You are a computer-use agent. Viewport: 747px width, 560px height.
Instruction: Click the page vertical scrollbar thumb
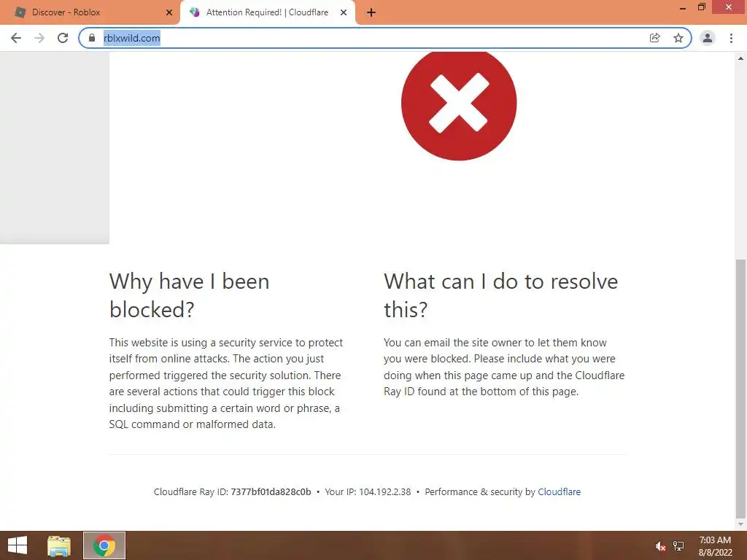[x=740, y=388]
